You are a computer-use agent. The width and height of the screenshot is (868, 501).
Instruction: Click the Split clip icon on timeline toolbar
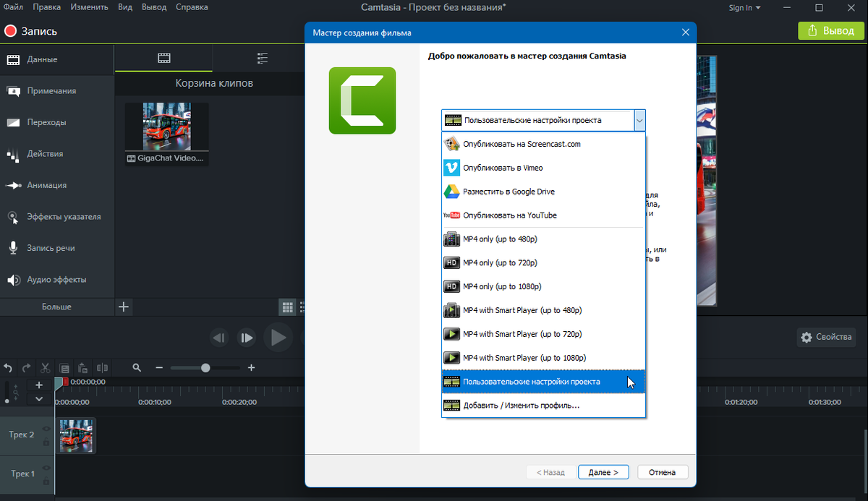(101, 368)
